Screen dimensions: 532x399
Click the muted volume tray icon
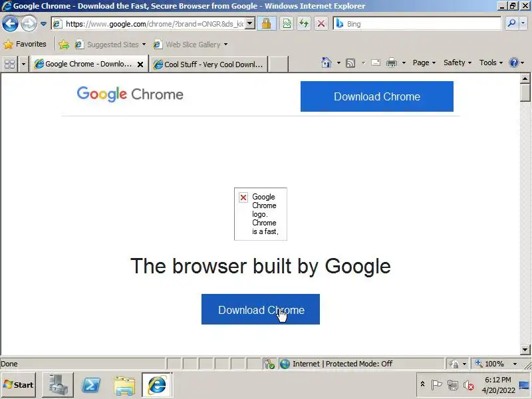coord(469,385)
